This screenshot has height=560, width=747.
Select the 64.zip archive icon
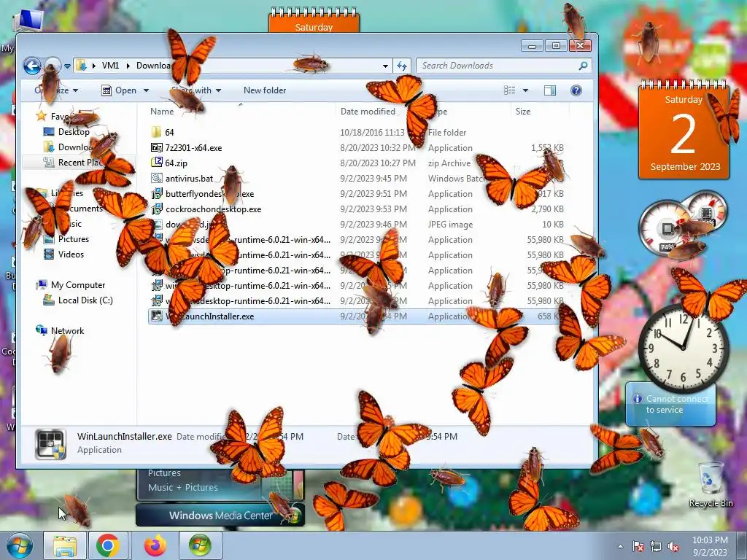click(156, 163)
